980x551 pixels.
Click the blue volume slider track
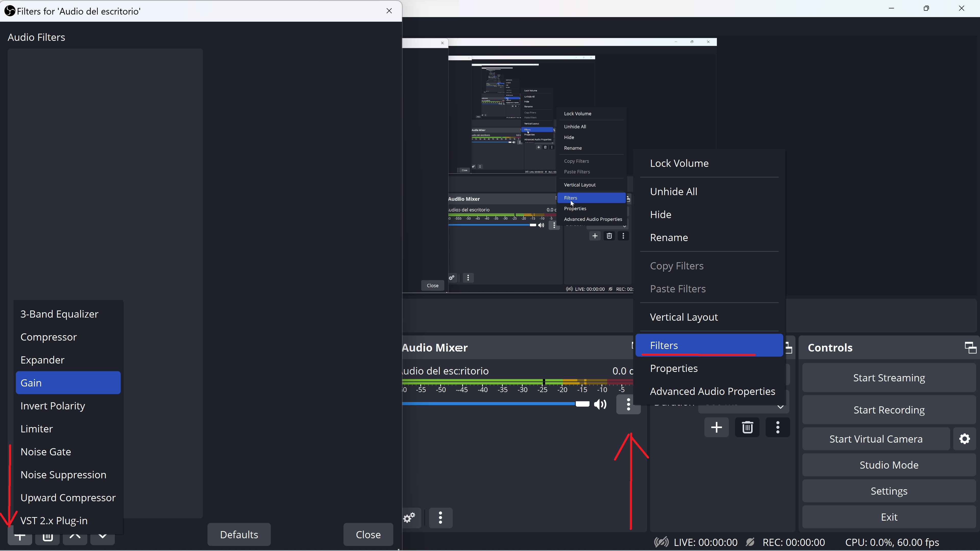488,404
